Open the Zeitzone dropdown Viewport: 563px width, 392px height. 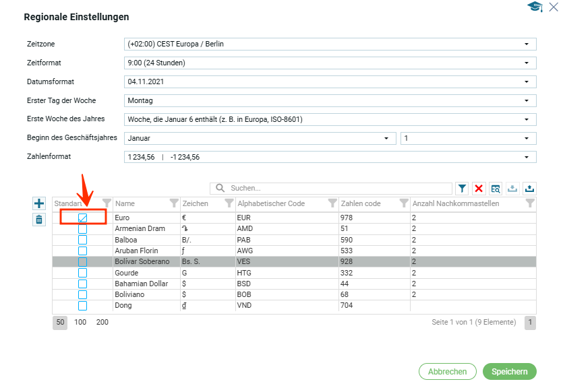tap(526, 44)
